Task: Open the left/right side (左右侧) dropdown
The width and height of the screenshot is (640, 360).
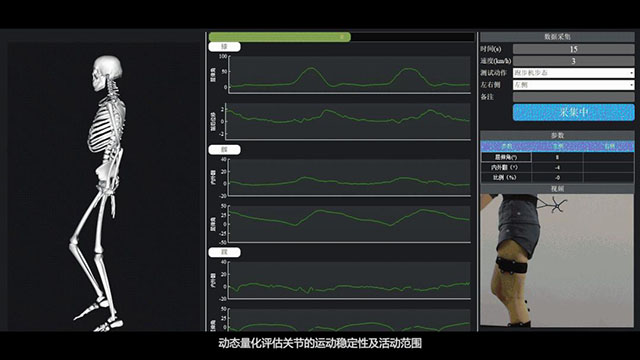Action: [x=573, y=84]
